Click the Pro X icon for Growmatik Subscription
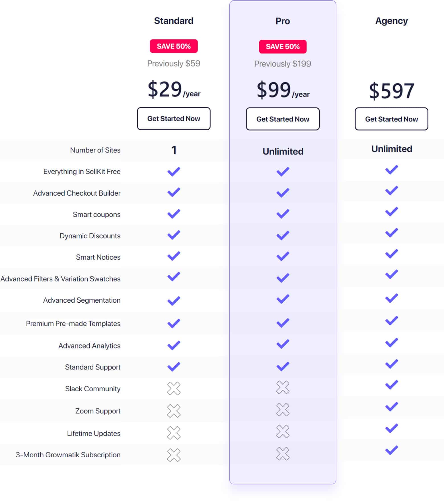Screen dimensions: 444x504 coord(283,454)
